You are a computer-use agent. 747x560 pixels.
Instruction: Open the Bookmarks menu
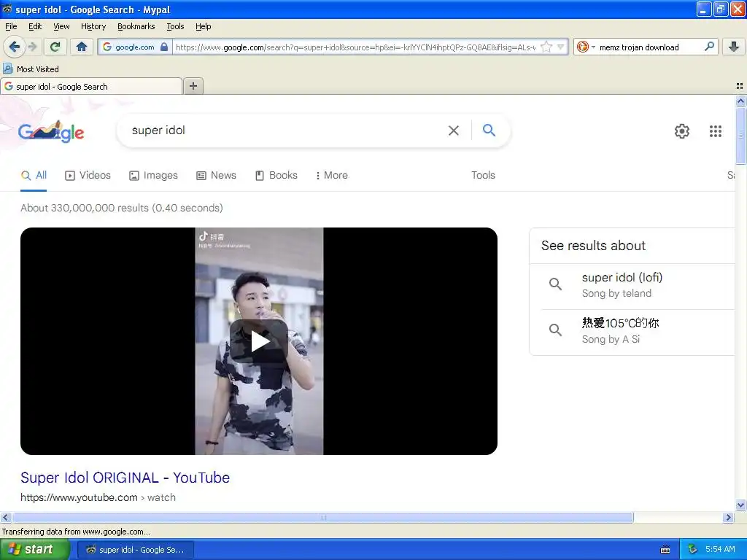136,26
